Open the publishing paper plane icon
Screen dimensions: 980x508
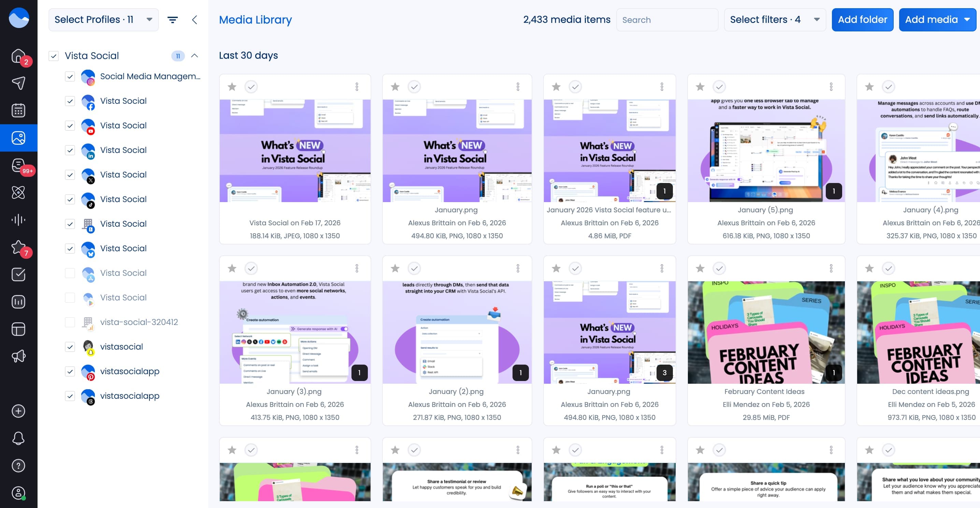click(18, 83)
